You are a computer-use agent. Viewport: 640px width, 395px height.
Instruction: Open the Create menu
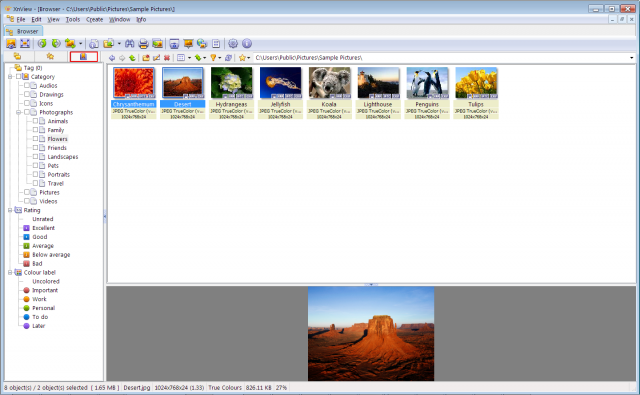point(94,19)
